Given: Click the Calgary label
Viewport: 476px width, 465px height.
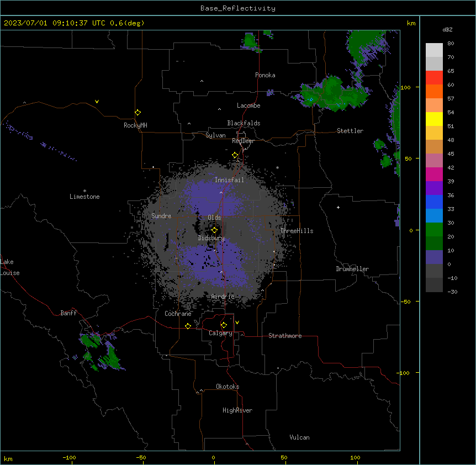Looking at the screenshot, I should 220,333.
